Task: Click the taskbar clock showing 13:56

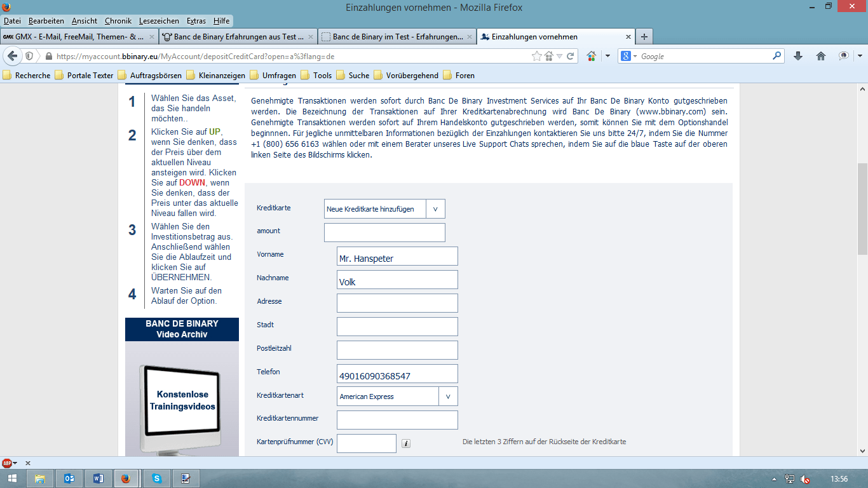Action: click(839, 478)
